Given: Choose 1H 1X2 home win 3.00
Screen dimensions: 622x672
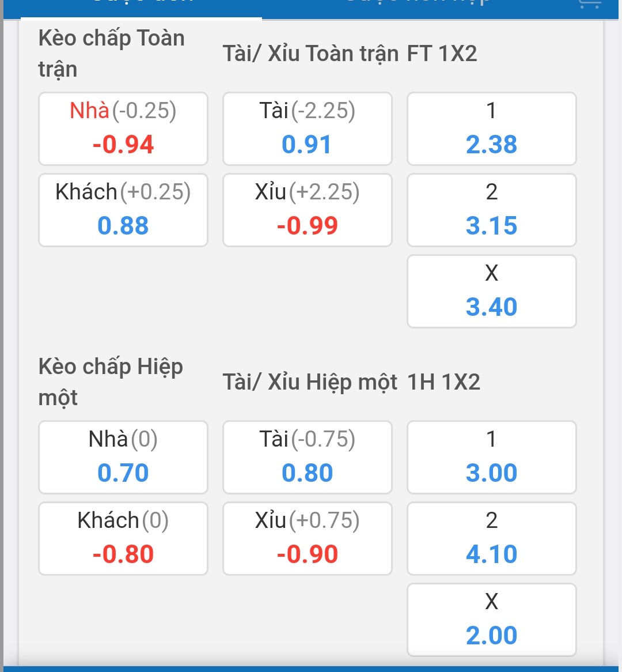Looking at the screenshot, I should [x=491, y=457].
